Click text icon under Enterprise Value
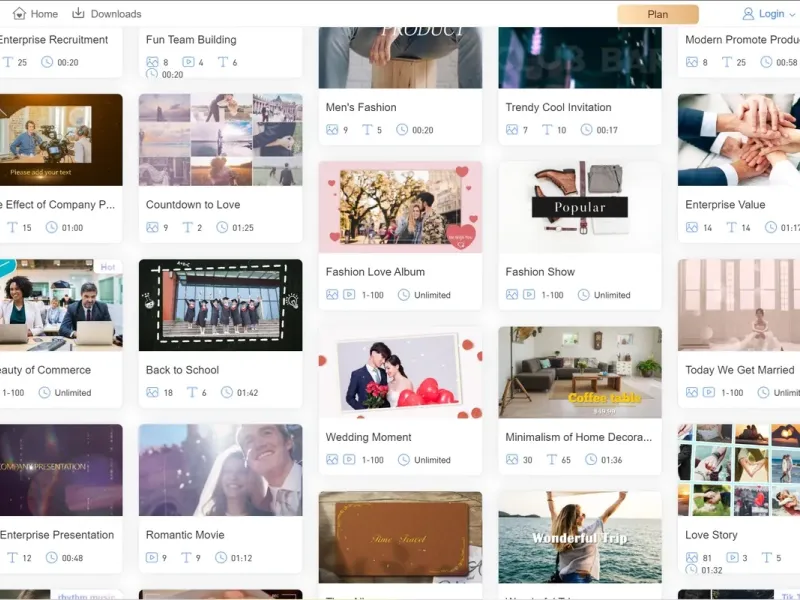The image size is (800, 600). 731,228
